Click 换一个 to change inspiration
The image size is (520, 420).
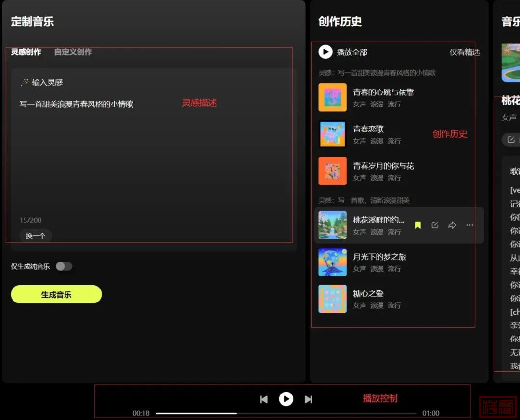(36, 236)
